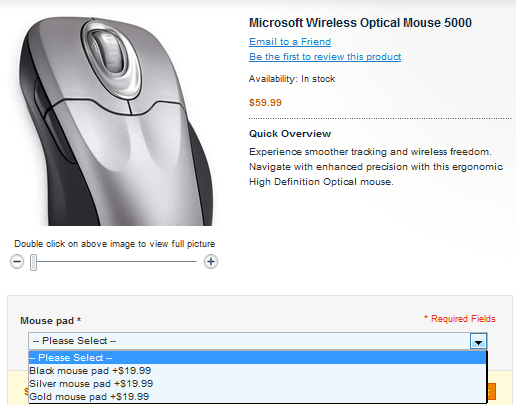Select Black mouse pad +$19.99 option

pos(257,371)
